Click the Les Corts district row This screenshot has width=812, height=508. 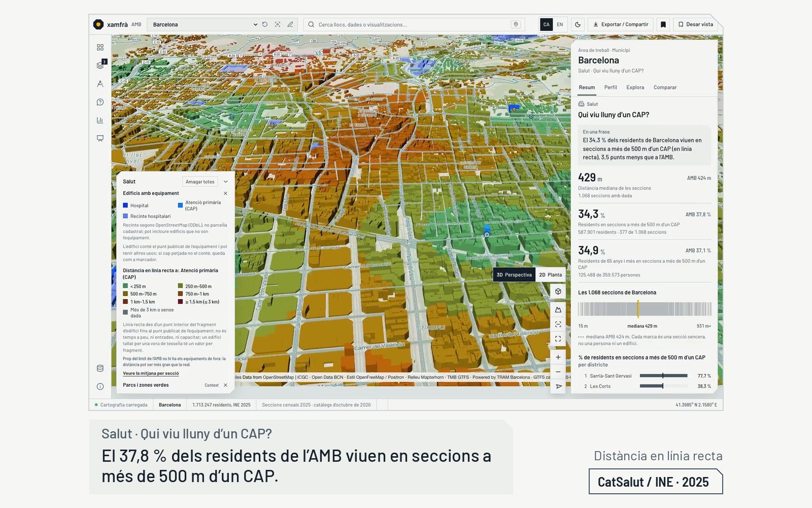[x=645, y=386]
